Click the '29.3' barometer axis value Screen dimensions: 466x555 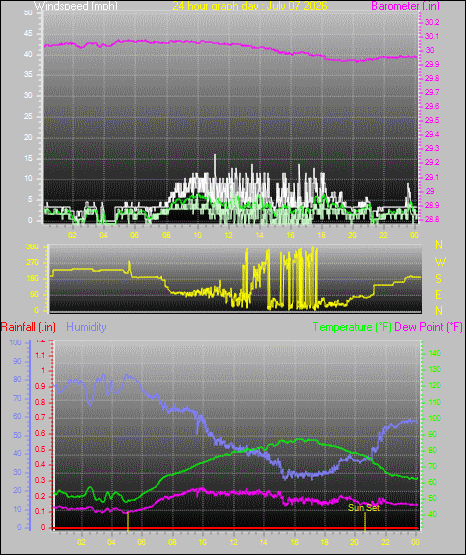432,148
